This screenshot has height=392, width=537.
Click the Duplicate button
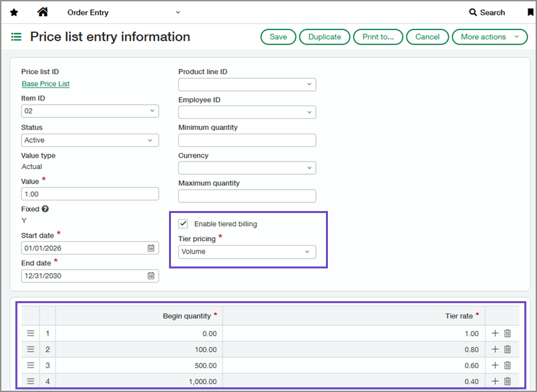(325, 37)
